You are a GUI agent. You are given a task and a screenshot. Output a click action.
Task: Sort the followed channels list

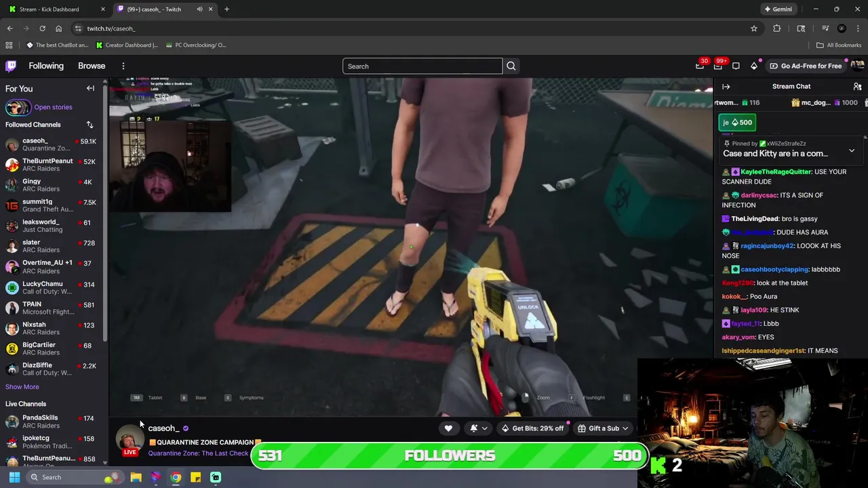(90, 125)
